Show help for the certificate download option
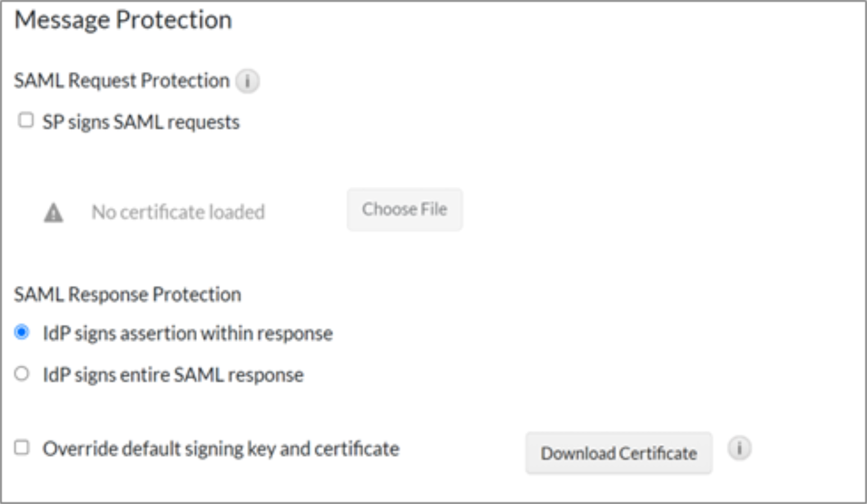The width and height of the screenshot is (867, 504). click(x=739, y=448)
